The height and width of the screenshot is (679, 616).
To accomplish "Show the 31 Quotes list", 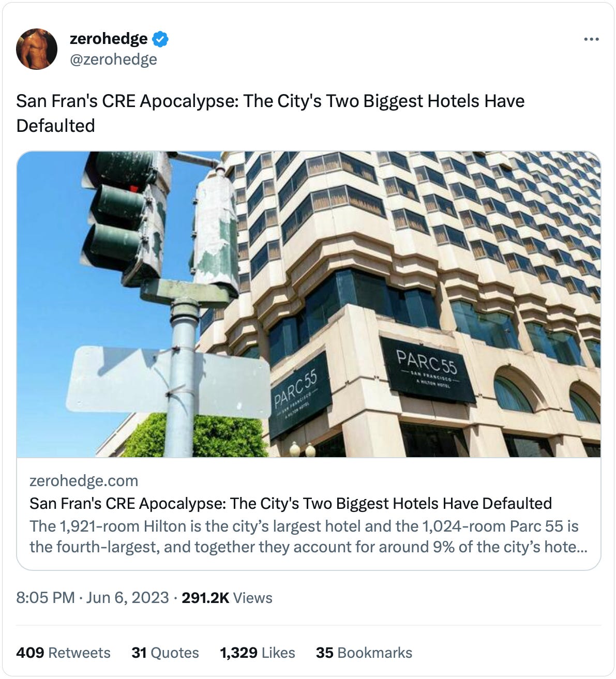I will [x=165, y=653].
